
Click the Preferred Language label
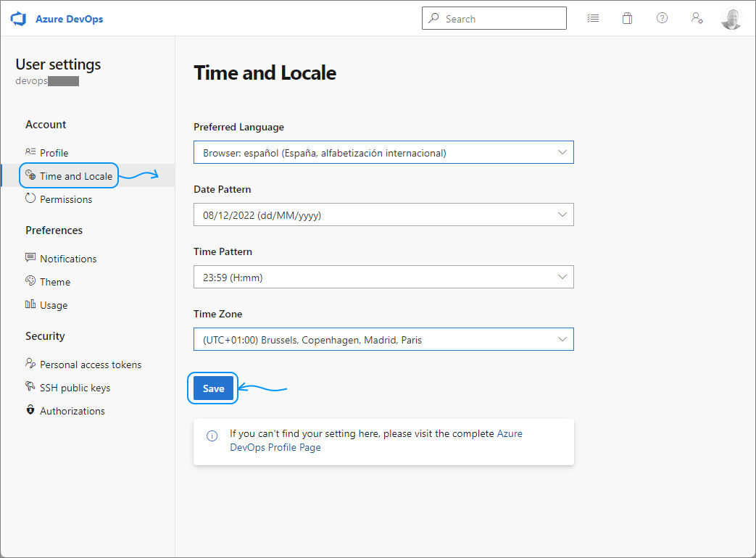click(238, 128)
